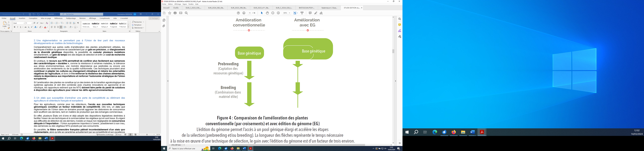Screen dimensions: 644x151
Task: Open the 300% zoom level dropdown
Action: 290,13
